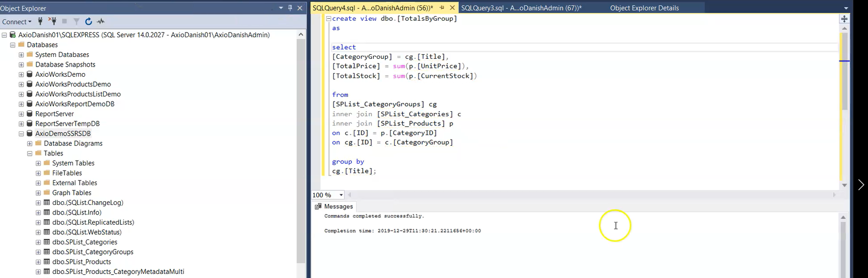
Task: Refresh the Object Explorer tree
Action: [89, 21]
